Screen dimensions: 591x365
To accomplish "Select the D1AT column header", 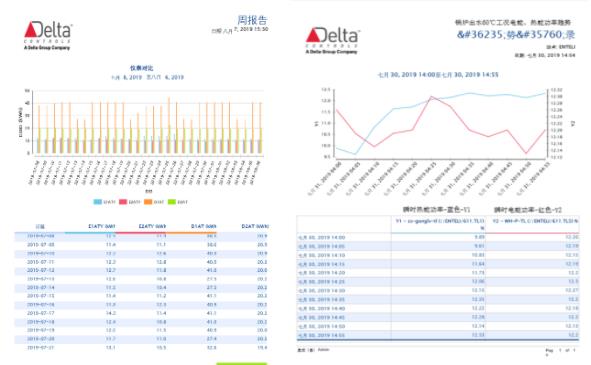I will [204, 226].
